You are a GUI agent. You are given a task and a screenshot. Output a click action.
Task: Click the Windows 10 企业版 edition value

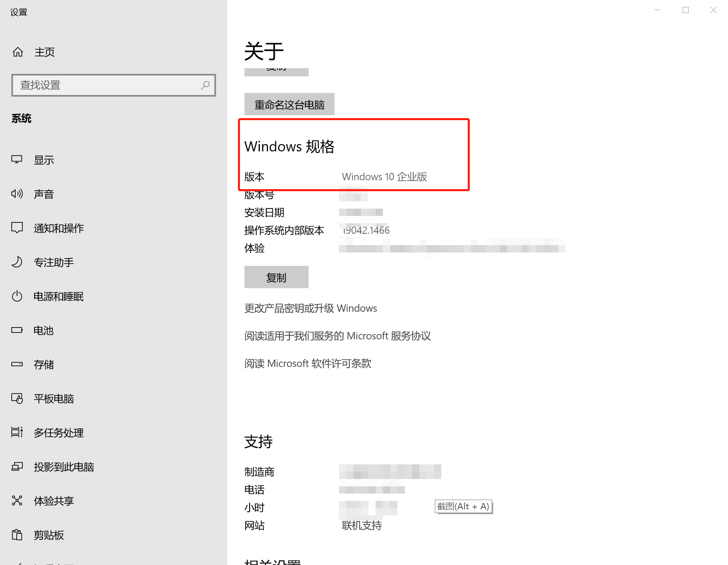(x=385, y=177)
